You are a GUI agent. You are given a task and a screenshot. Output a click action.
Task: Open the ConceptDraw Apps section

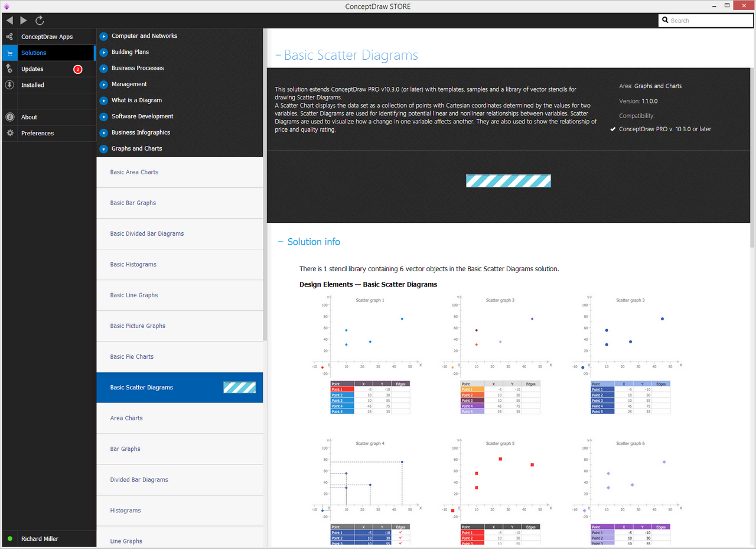[47, 37]
